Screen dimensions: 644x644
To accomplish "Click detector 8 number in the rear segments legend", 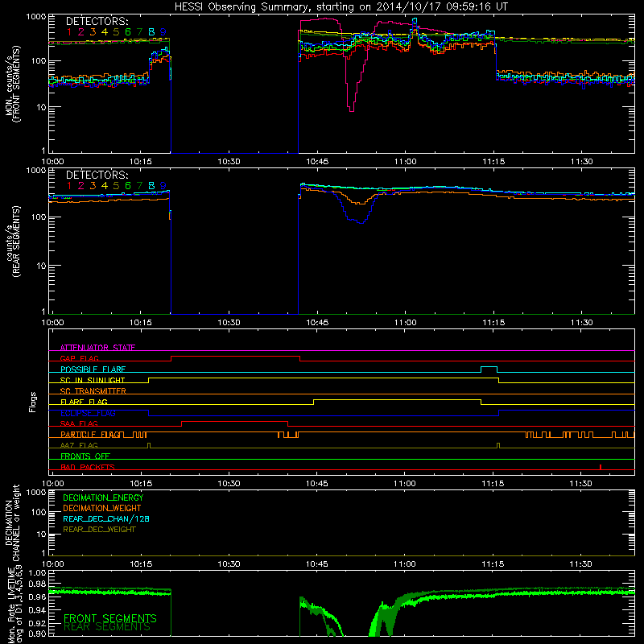I will click(x=151, y=186).
